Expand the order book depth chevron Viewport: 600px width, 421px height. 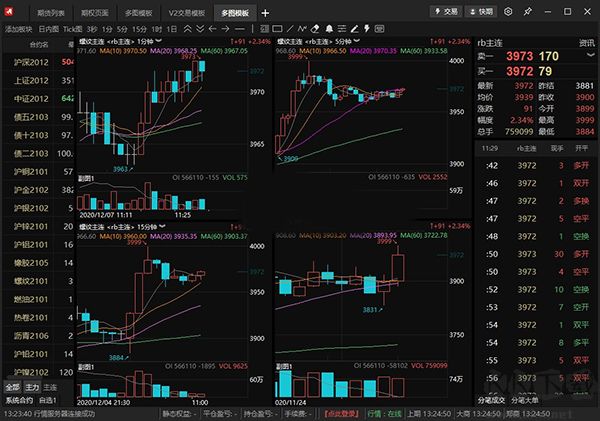pyautogui.click(x=591, y=55)
